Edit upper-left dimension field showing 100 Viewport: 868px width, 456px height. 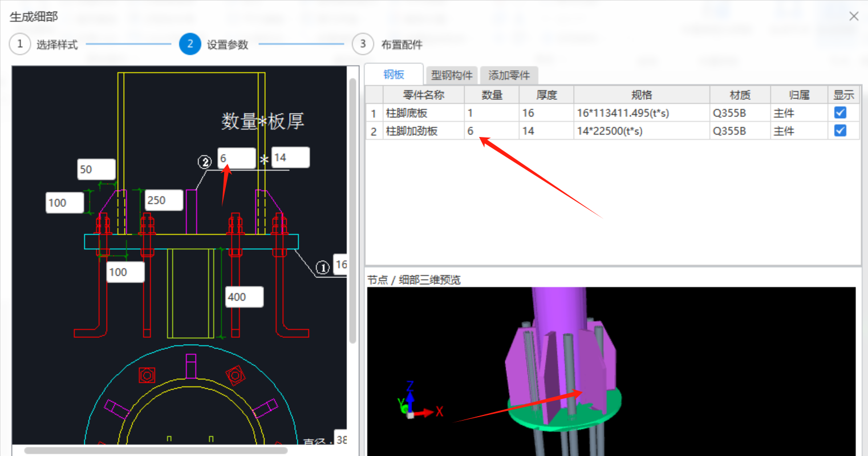pos(65,203)
